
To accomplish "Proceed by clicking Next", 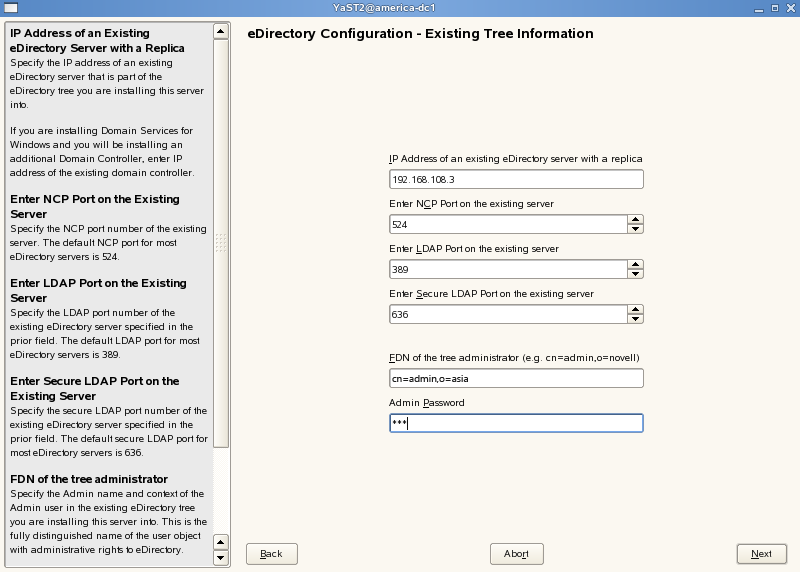I will click(761, 553).
